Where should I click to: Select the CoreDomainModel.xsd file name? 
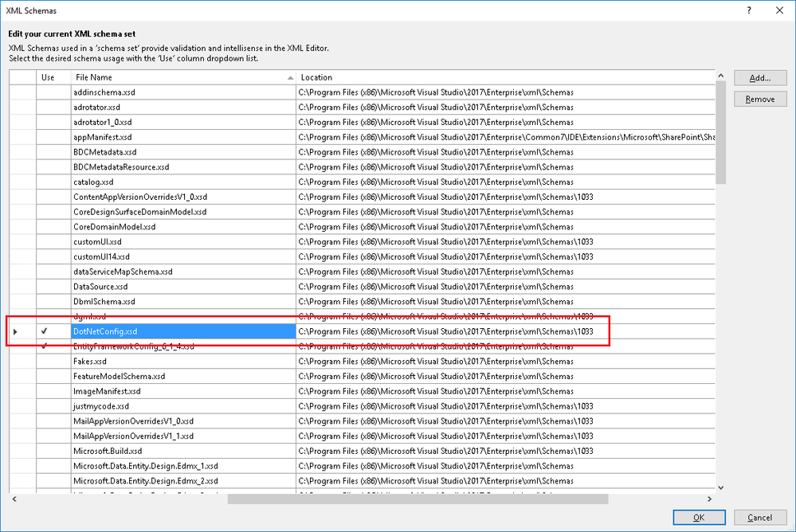(x=183, y=227)
